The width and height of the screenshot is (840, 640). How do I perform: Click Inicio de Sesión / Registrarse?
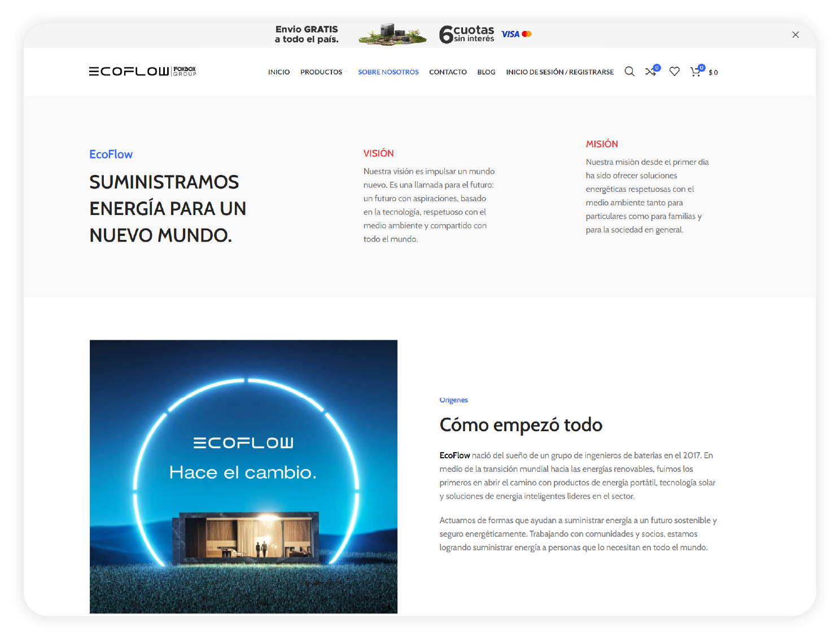pyautogui.click(x=559, y=72)
